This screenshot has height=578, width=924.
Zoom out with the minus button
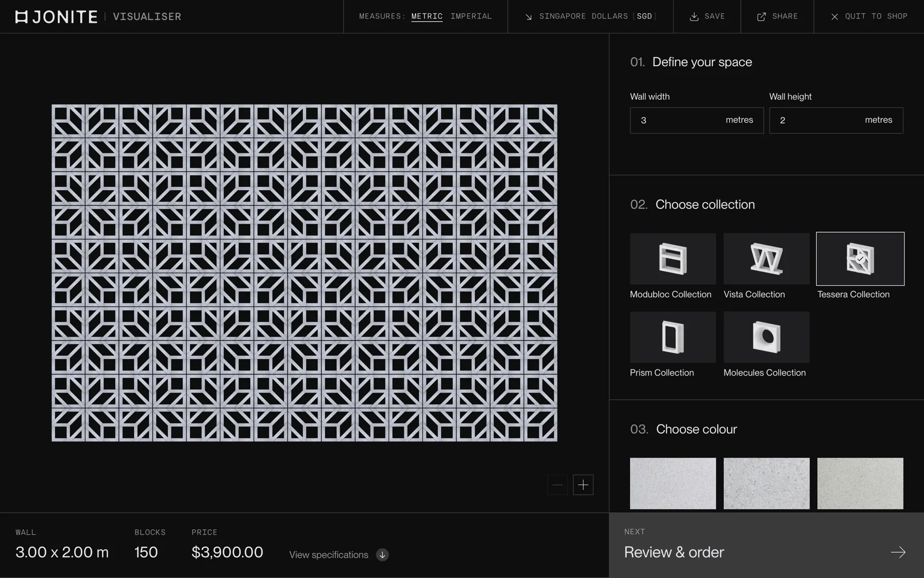pyautogui.click(x=557, y=484)
